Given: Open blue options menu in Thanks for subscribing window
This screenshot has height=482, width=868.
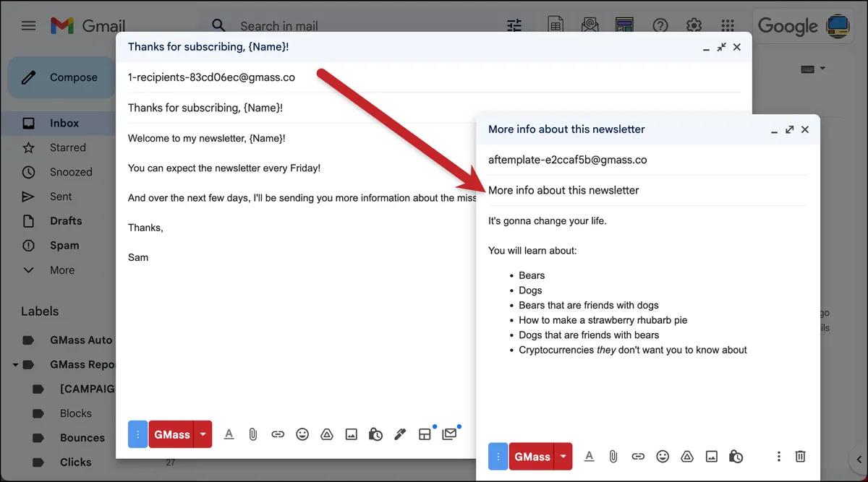Looking at the screenshot, I should tap(137, 434).
